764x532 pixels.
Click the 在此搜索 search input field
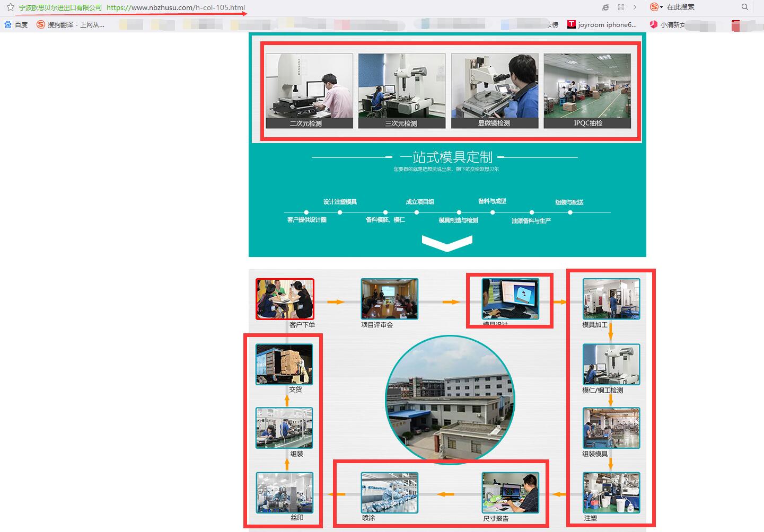click(x=700, y=7)
